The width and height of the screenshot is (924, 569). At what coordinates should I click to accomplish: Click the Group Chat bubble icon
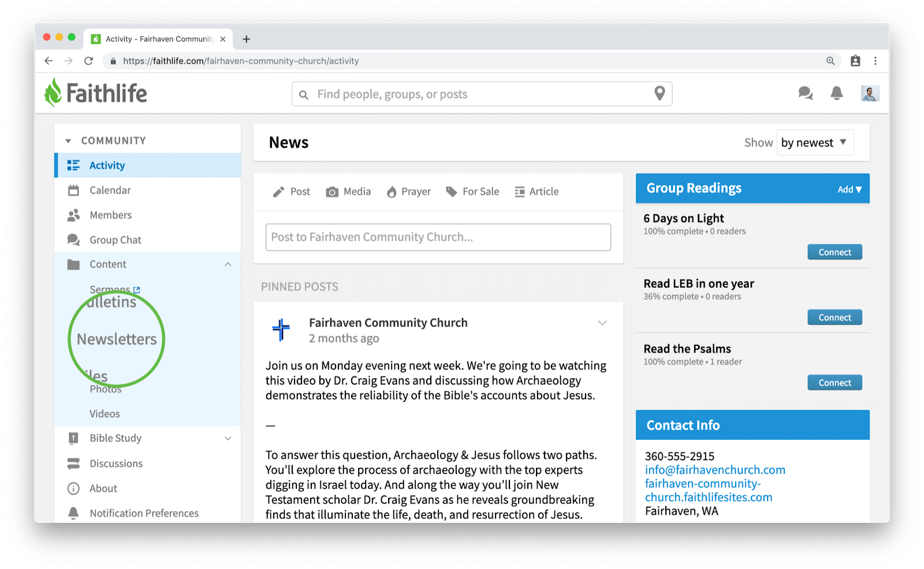[x=73, y=239]
